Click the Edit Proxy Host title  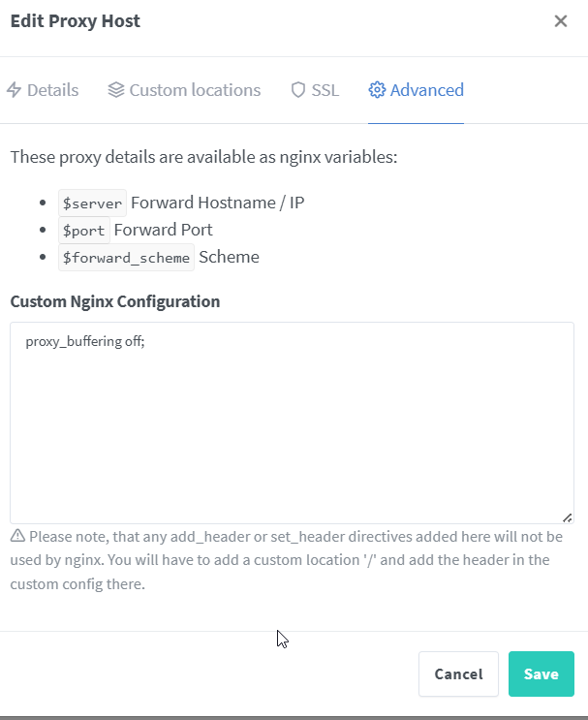click(x=76, y=21)
